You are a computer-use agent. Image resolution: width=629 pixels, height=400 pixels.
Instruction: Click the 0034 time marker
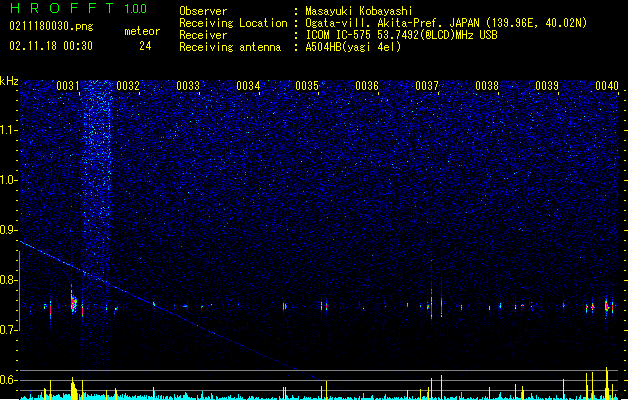(248, 86)
